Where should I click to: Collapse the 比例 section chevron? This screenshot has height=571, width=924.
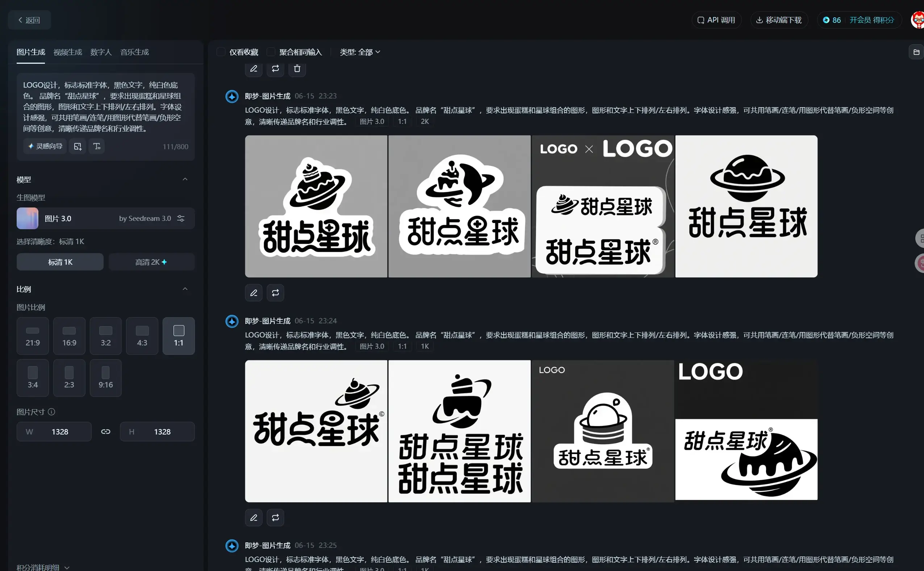185,289
